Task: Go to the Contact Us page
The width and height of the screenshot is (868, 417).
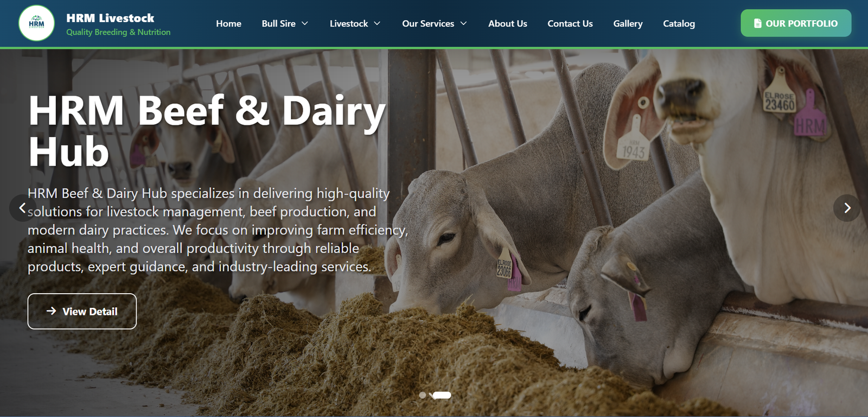Action: click(570, 23)
